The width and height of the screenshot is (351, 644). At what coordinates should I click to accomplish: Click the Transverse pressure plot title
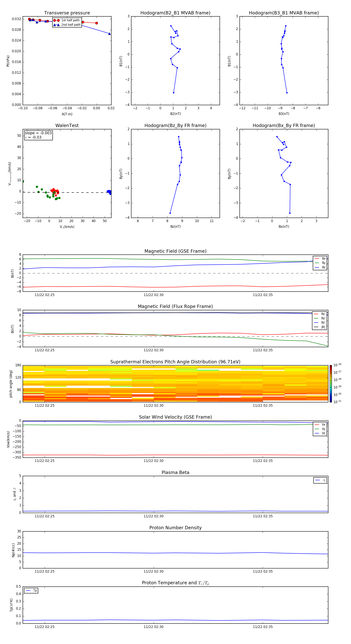pos(67,13)
